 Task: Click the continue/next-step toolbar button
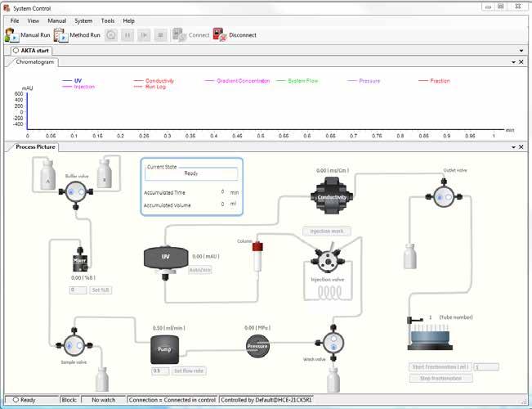(144, 35)
